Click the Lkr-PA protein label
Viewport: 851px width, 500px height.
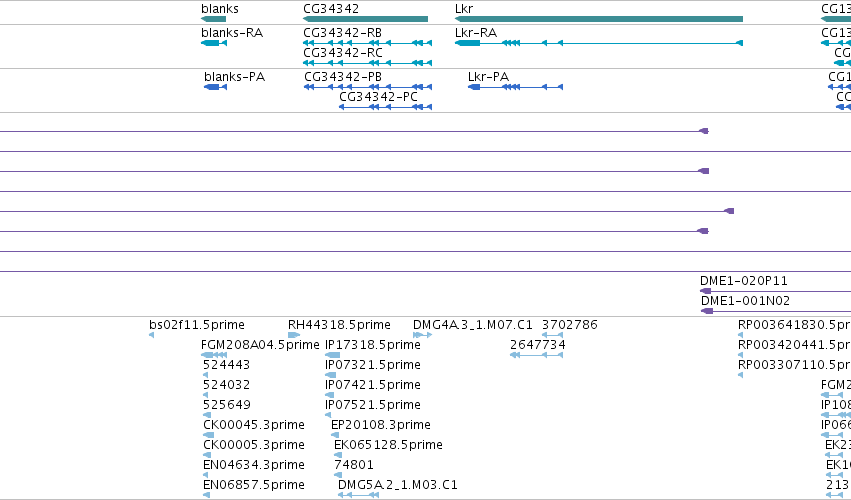coord(488,77)
